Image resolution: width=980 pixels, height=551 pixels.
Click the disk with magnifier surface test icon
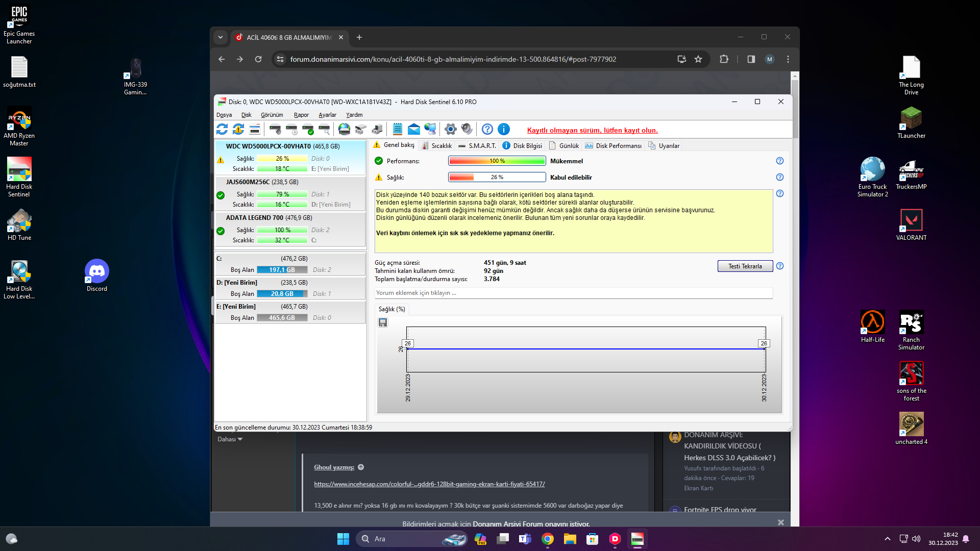pos(324,129)
